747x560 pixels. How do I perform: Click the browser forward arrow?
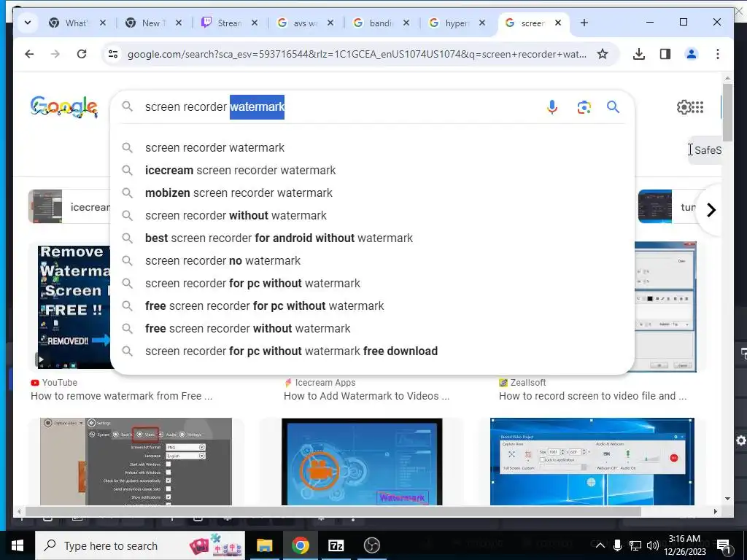(x=55, y=54)
